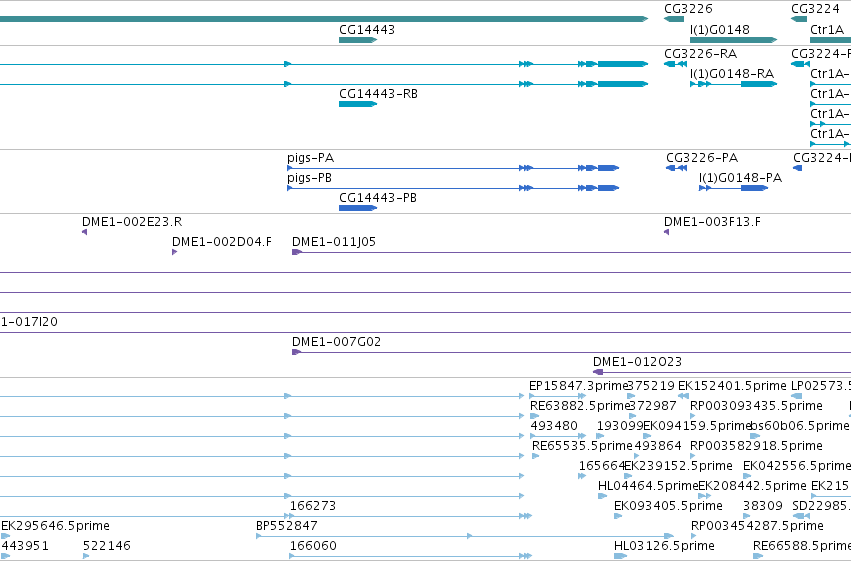Click the EK208442.5prime label

pos(752,486)
